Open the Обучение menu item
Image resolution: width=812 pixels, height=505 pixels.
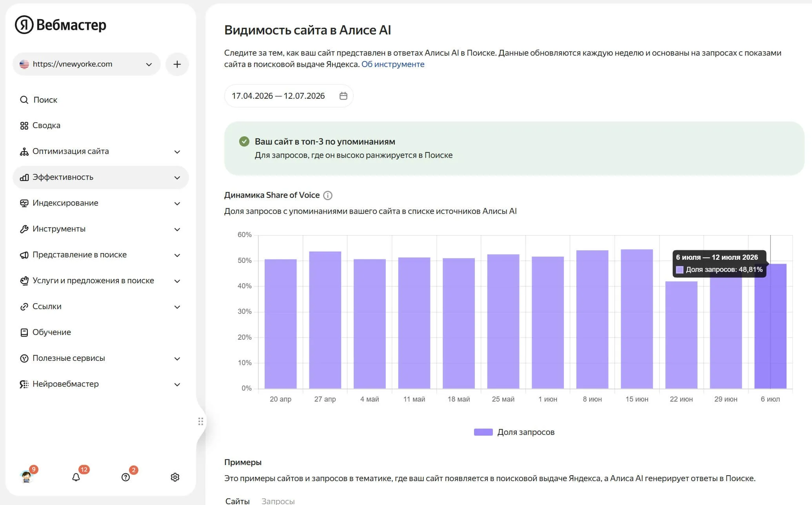click(100, 332)
